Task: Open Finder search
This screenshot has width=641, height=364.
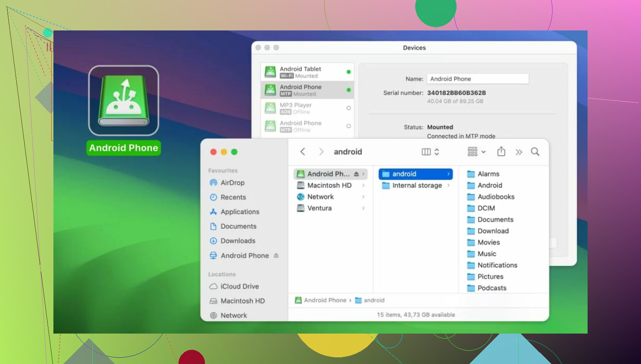Action: tap(535, 152)
